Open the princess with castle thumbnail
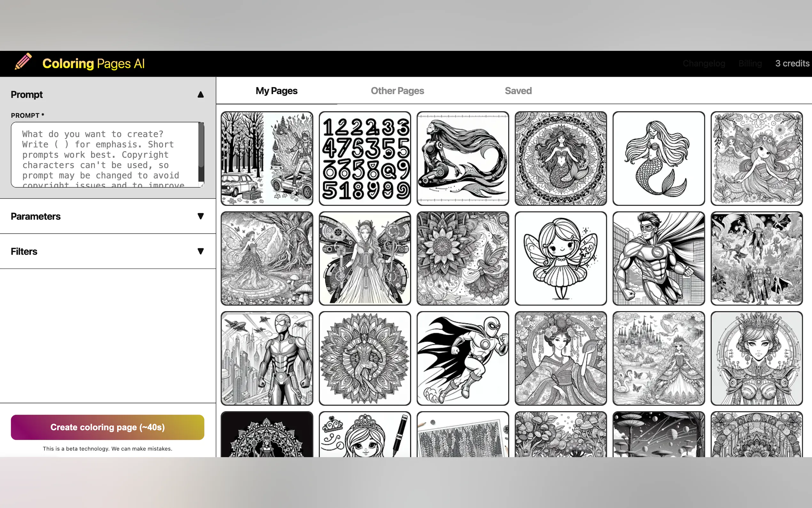This screenshot has height=508, width=812. coord(658,358)
